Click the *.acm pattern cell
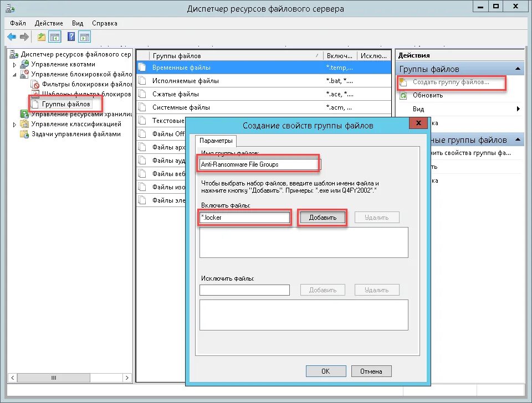The width and height of the screenshot is (532, 403). [339, 107]
